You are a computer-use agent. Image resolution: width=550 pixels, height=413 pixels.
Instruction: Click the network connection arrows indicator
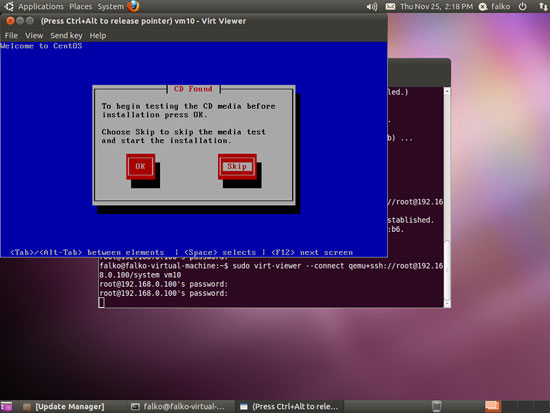pyautogui.click(x=542, y=6)
